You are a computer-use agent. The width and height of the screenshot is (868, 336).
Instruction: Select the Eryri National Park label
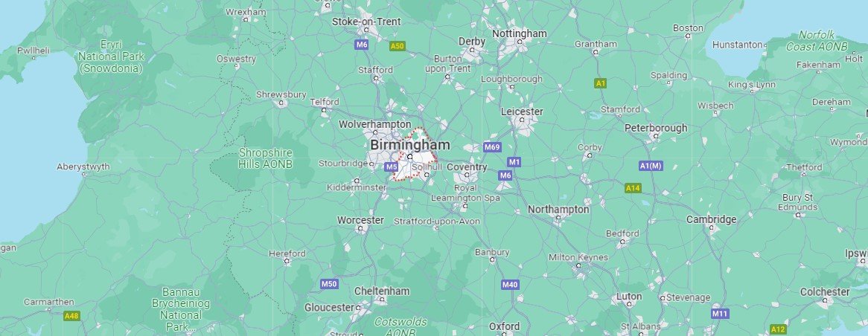point(111,56)
